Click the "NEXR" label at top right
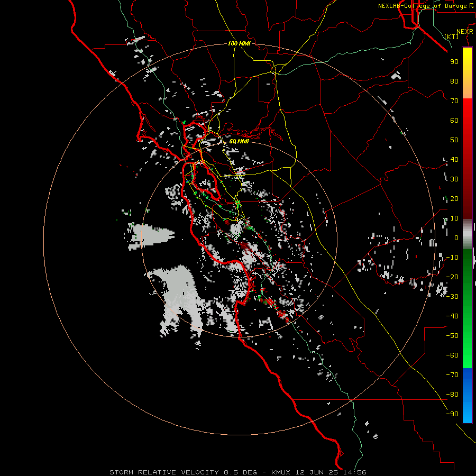Image resolution: width=476 pixels, height=476 pixels. tap(465, 32)
